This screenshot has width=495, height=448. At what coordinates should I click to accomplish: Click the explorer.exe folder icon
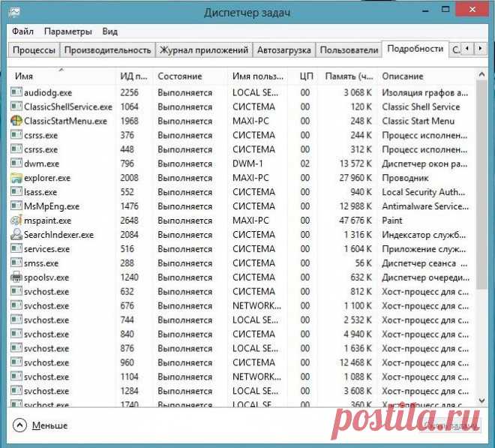[x=16, y=178]
